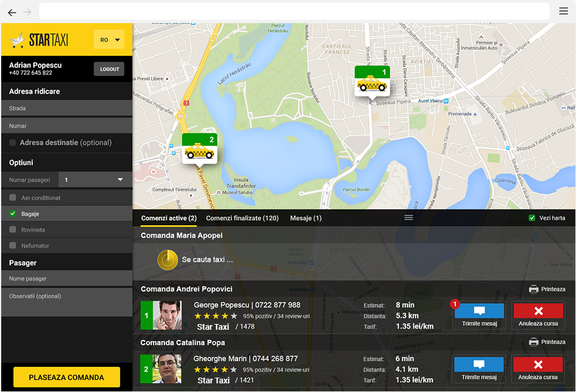This screenshot has width=576, height=392.
Task: Click the 5.3 km distance value
Action: [407, 316]
